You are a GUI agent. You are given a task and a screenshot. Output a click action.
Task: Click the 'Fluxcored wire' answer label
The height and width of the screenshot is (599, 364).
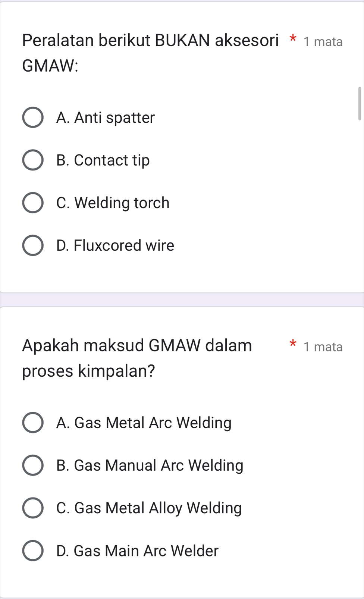[x=115, y=245]
